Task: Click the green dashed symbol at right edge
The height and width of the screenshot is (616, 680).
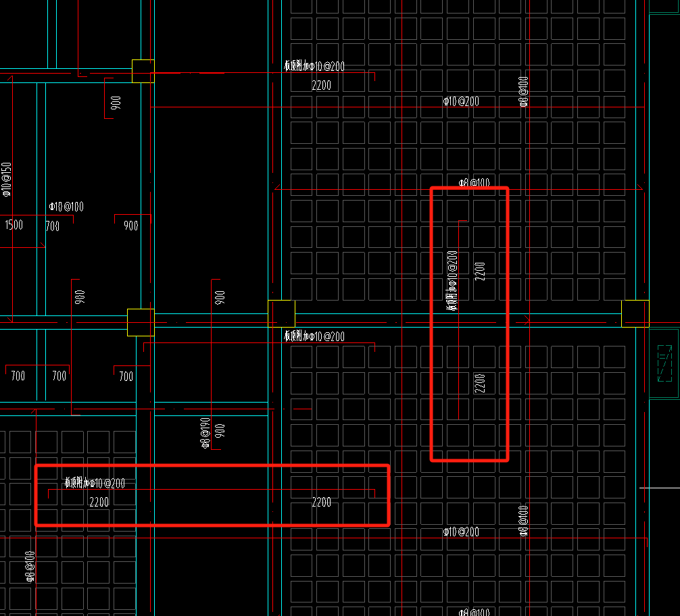Action: pyautogui.click(x=665, y=363)
